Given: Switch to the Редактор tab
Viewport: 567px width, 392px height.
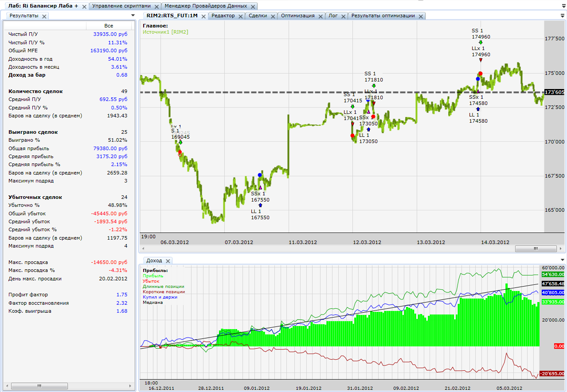Looking at the screenshot, I should click(223, 16).
